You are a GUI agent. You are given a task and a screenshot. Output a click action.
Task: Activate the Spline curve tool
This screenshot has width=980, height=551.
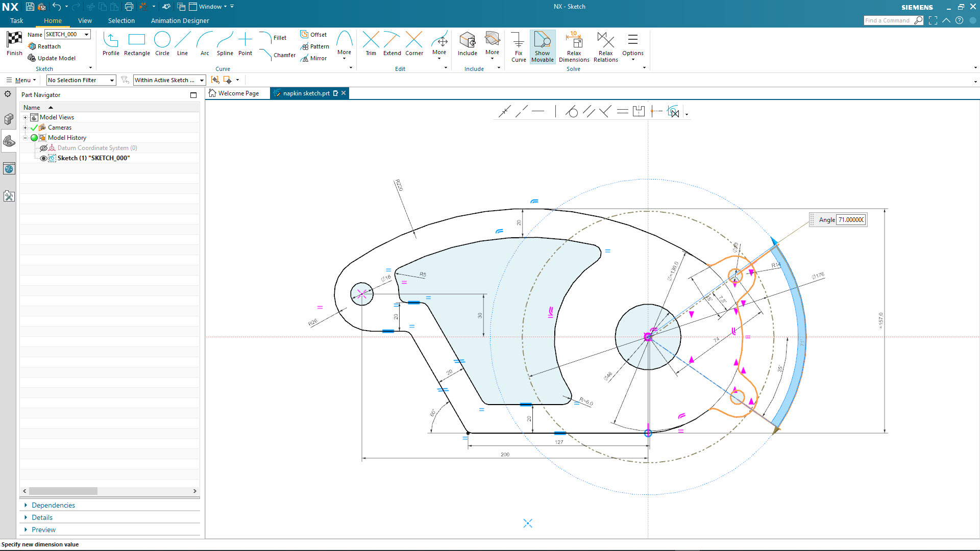coord(225,43)
